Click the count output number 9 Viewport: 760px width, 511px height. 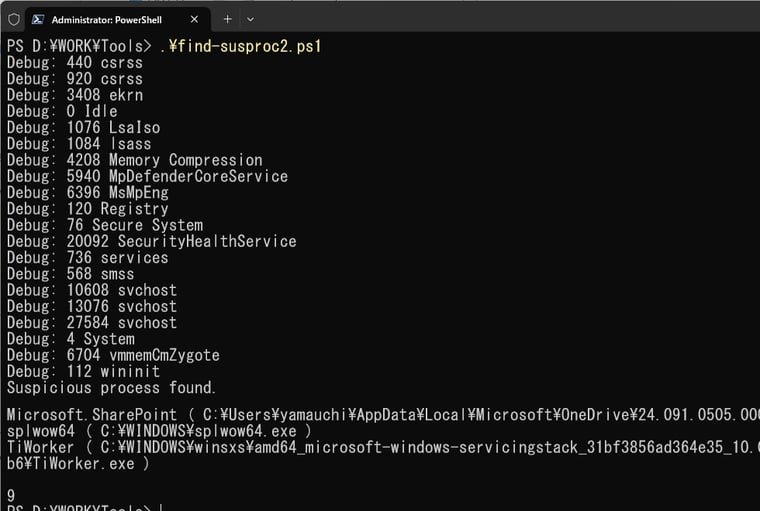tap(11, 495)
